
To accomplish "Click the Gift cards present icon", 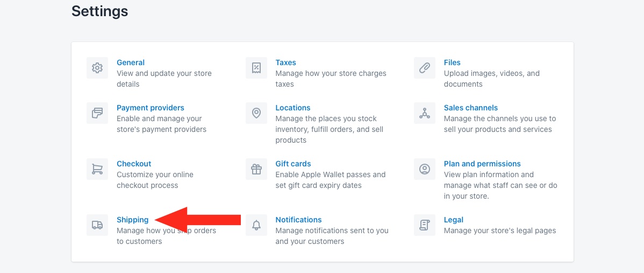I will 256,169.
